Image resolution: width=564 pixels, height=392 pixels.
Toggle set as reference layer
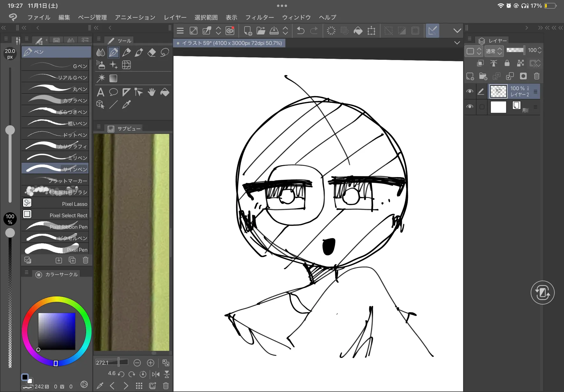[x=494, y=63]
